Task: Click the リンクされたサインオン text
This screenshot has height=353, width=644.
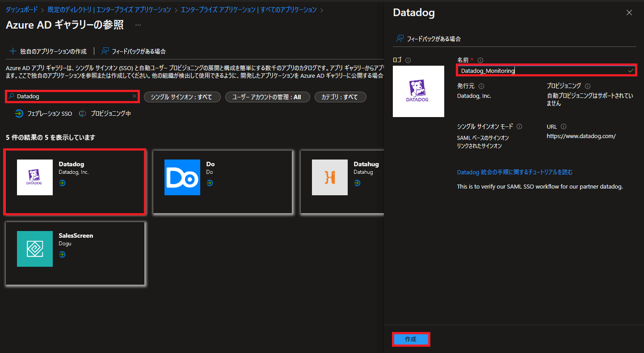Action: click(x=479, y=146)
